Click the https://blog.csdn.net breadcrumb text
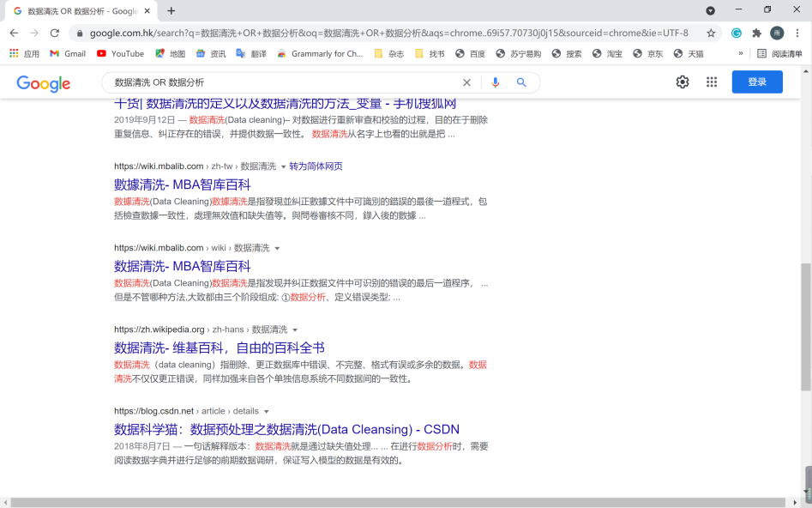812x508 pixels. point(154,411)
